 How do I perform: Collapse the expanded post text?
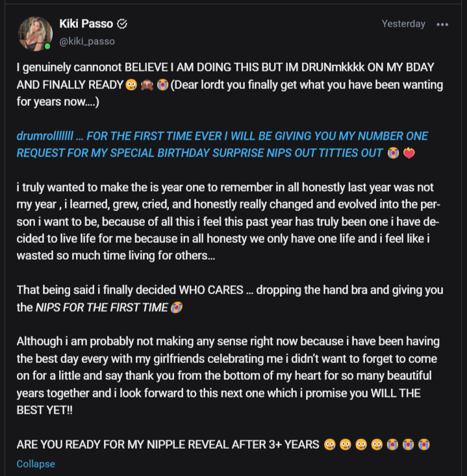coord(36,464)
